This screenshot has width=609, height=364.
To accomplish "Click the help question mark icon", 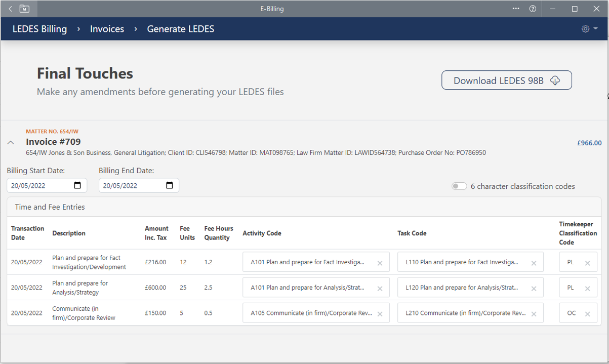I will pyautogui.click(x=533, y=9).
